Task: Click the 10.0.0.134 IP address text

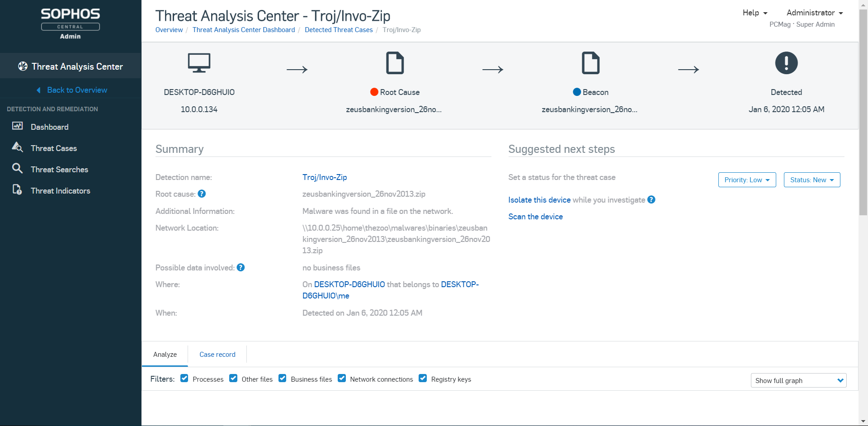Action: click(199, 109)
